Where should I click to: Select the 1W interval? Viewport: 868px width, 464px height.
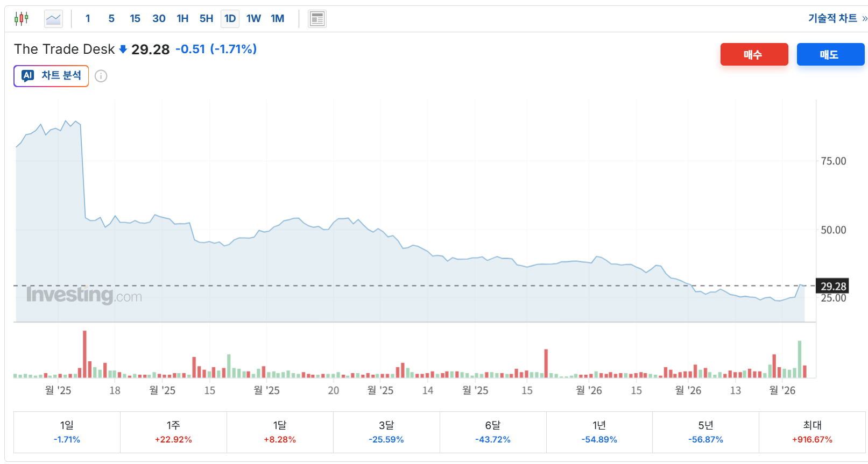pyautogui.click(x=253, y=19)
